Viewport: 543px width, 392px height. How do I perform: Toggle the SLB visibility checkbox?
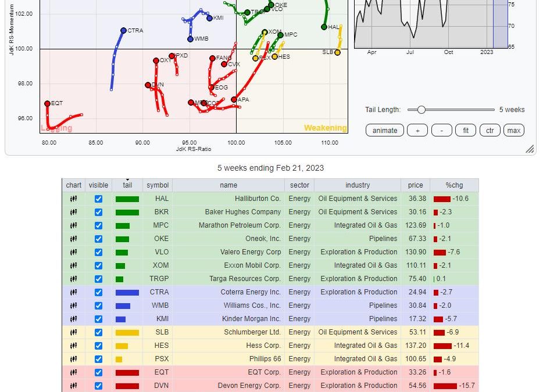point(98,333)
